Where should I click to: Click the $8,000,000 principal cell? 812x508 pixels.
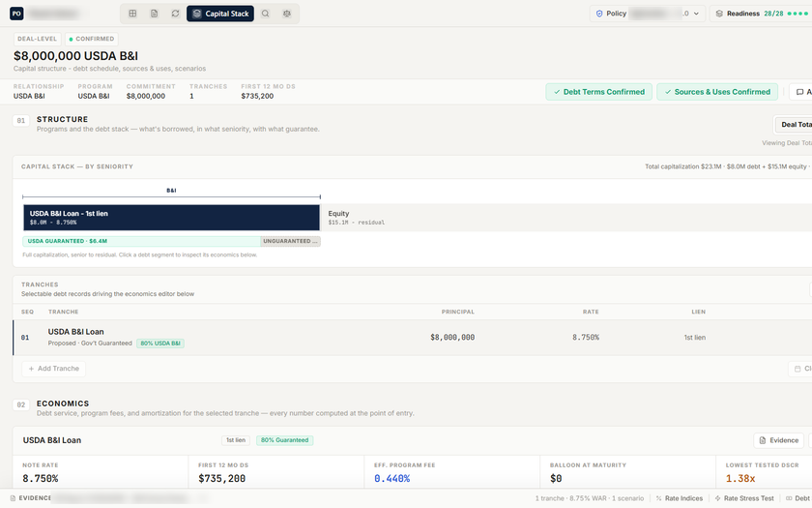pyautogui.click(x=452, y=338)
